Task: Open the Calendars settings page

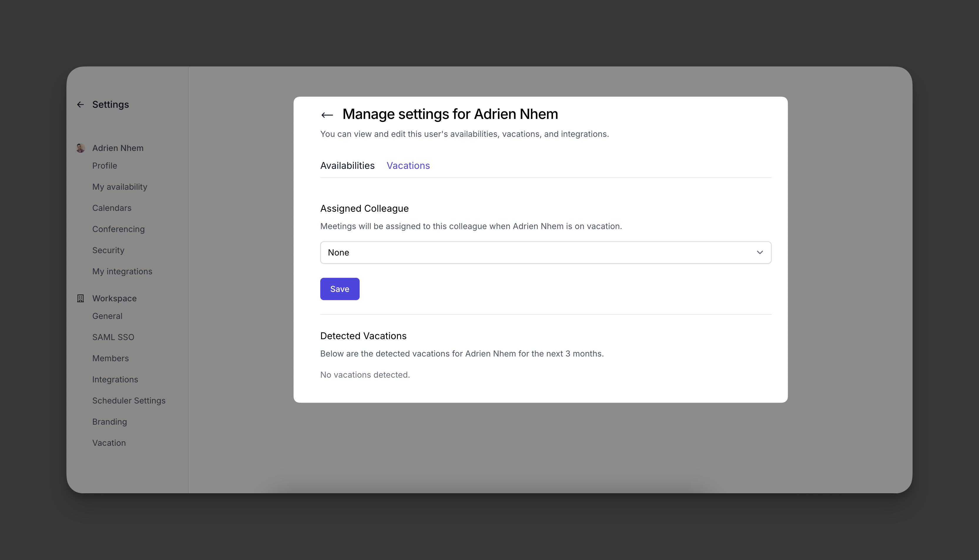Action: coord(112,208)
